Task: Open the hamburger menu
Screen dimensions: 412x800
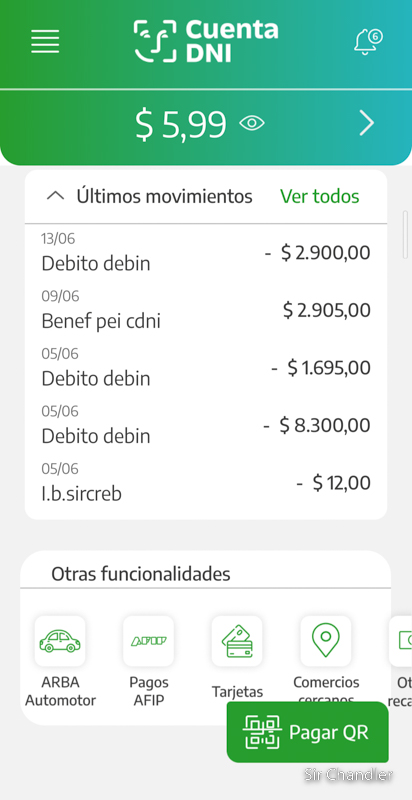Action: coord(45,41)
